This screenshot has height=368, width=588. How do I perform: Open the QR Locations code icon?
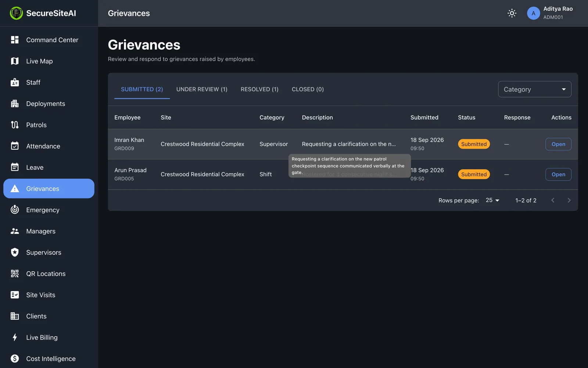(x=15, y=274)
